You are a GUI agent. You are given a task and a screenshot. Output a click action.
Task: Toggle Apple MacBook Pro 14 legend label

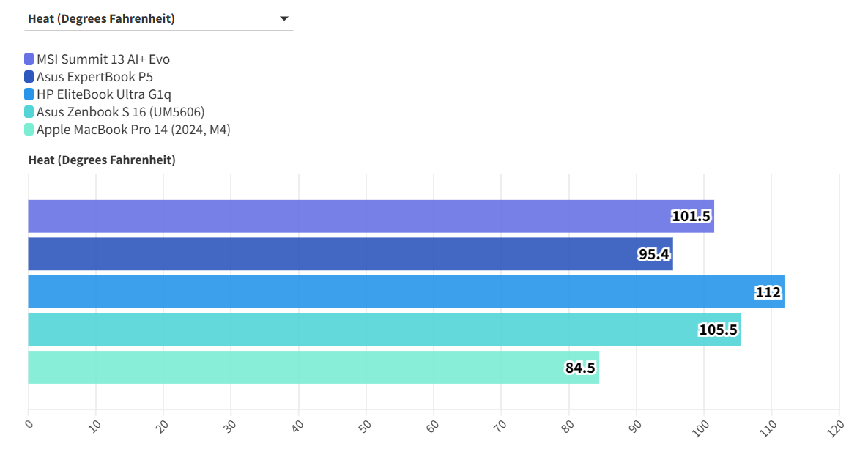coord(133,130)
